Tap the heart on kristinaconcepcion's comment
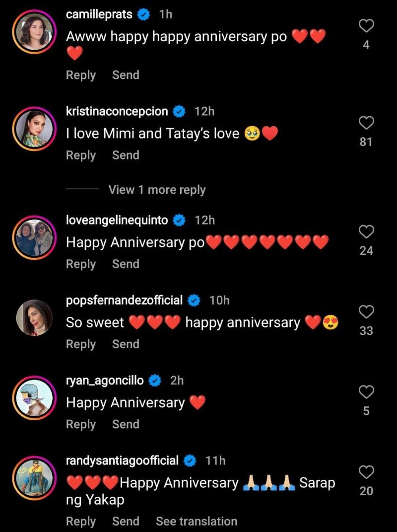Screen dimensions: 397x532 (x=366, y=123)
